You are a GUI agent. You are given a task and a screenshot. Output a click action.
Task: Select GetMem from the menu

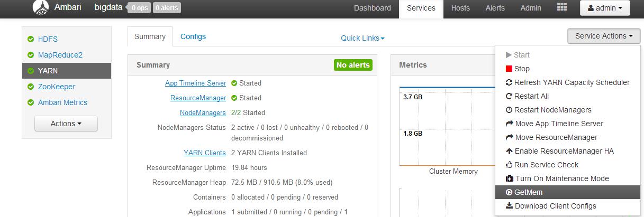click(x=528, y=192)
